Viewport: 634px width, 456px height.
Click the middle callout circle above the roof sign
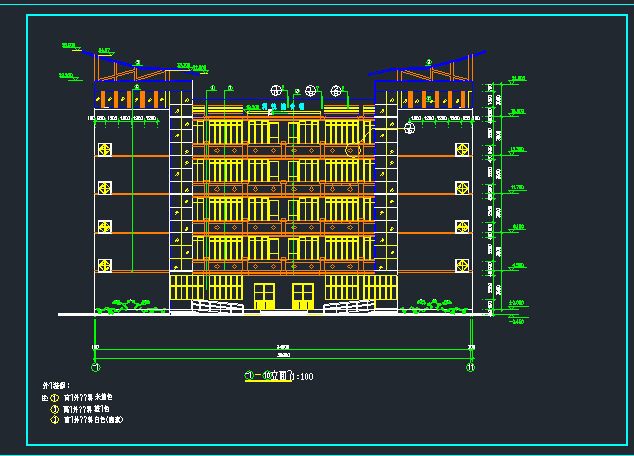[311, 90]
